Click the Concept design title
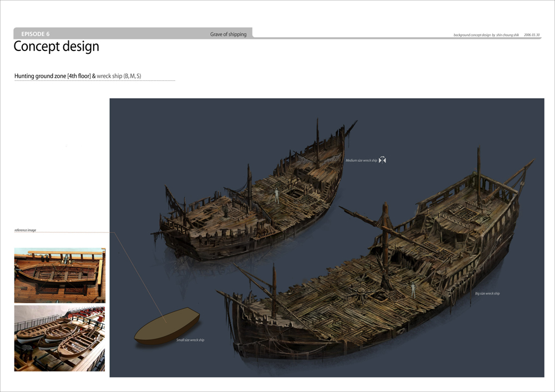 point(56,47)
